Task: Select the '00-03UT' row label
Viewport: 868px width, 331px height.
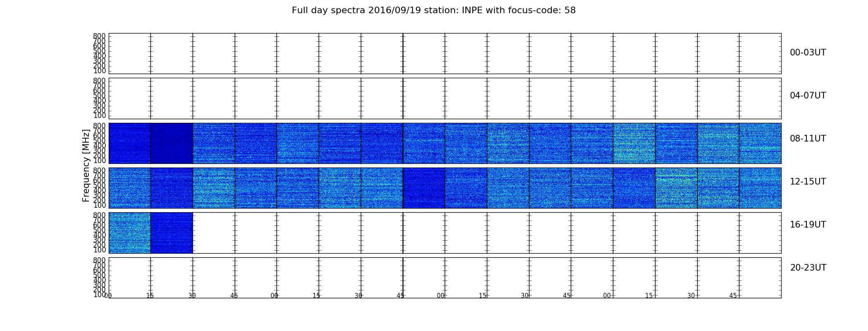Action: click(x=808, y=53)
